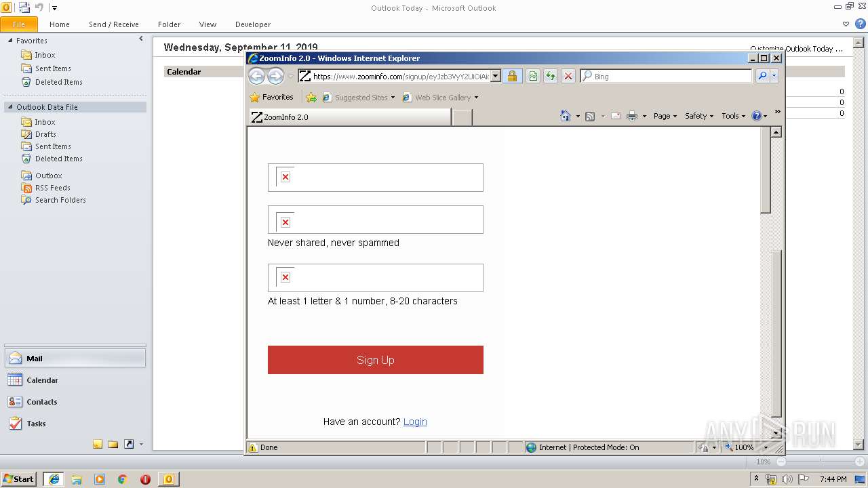Viewport: 868px width, 488px height.
Task: Select the ZoomInfo 2.0 browser tab
Action: pos(349,117)
